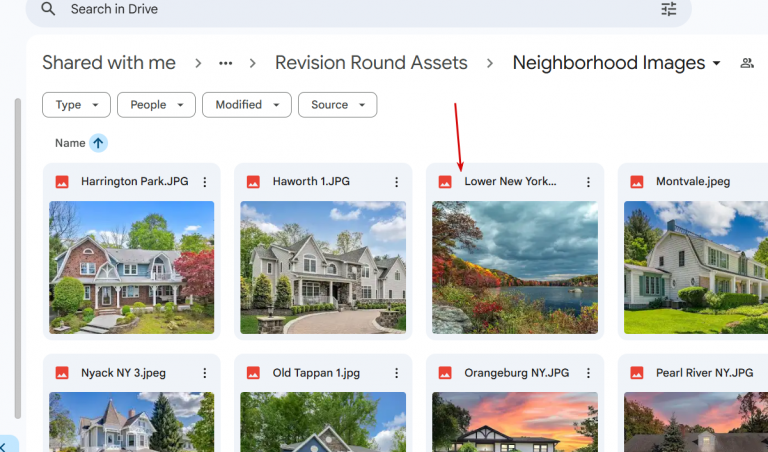Open more actions for Lower New York file
Image resolution: width=768 pixels, height=452 pixels.
tap(588, 182)
